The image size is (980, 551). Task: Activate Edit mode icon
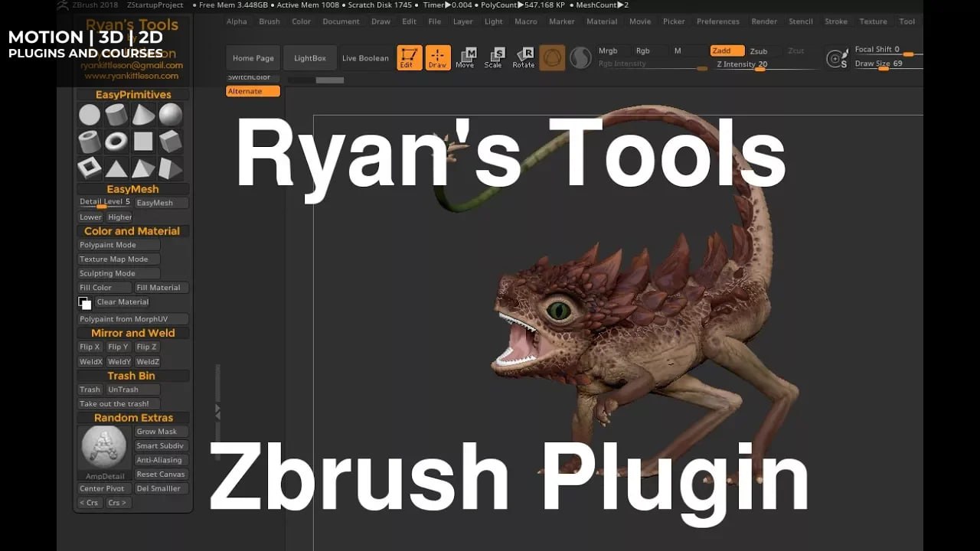tap(410, 57)
